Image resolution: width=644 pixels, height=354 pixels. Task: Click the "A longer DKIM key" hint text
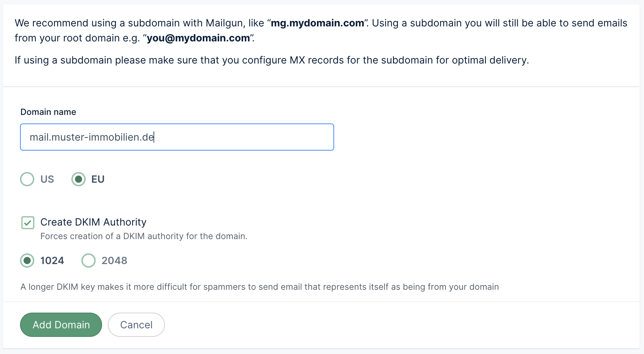click(x=259, y=287)
